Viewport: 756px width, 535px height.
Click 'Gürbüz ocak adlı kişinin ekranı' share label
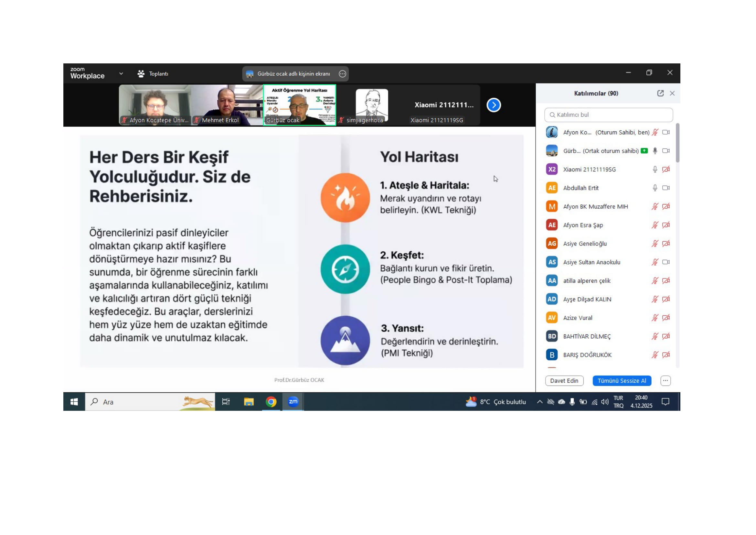point(293,74)
